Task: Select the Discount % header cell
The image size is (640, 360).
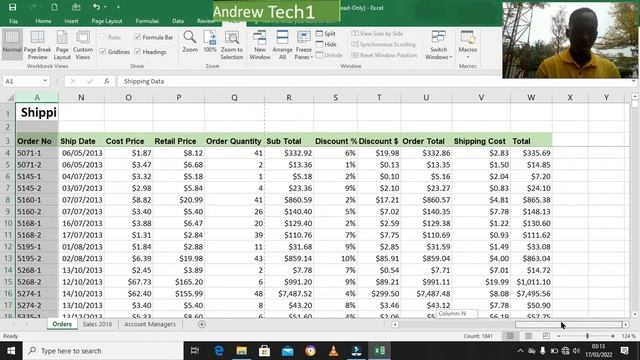Action: 336,141
